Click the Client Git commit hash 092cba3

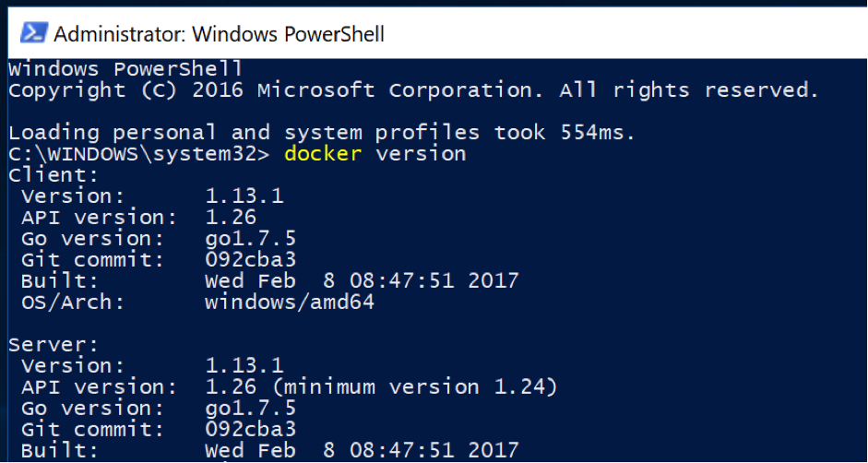pos(251,260)
